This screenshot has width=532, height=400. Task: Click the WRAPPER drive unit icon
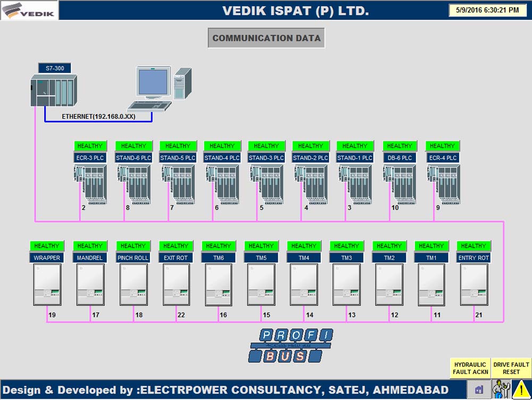(47, 285)
